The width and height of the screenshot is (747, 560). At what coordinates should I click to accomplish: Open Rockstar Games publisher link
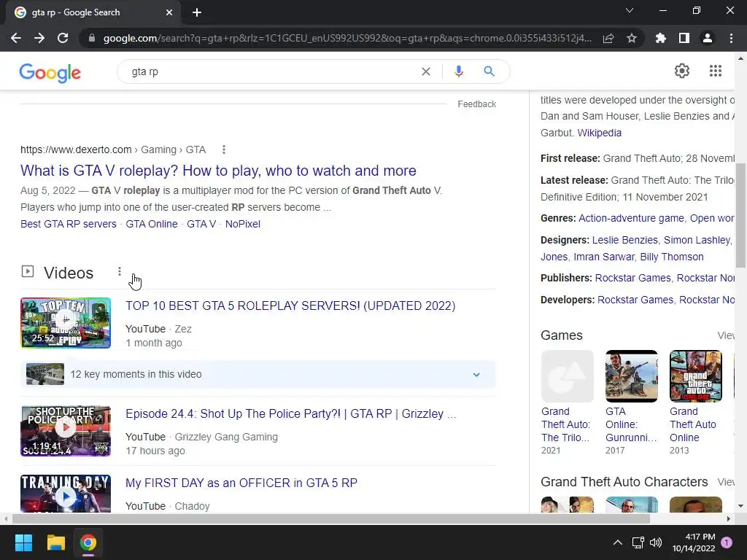632,278
